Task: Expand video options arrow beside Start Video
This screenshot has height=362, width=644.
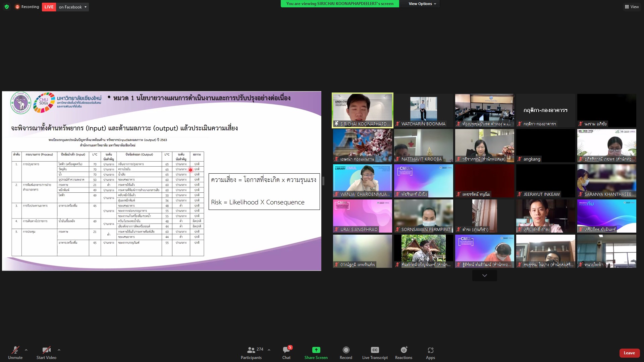Action: tap(59, 350)
